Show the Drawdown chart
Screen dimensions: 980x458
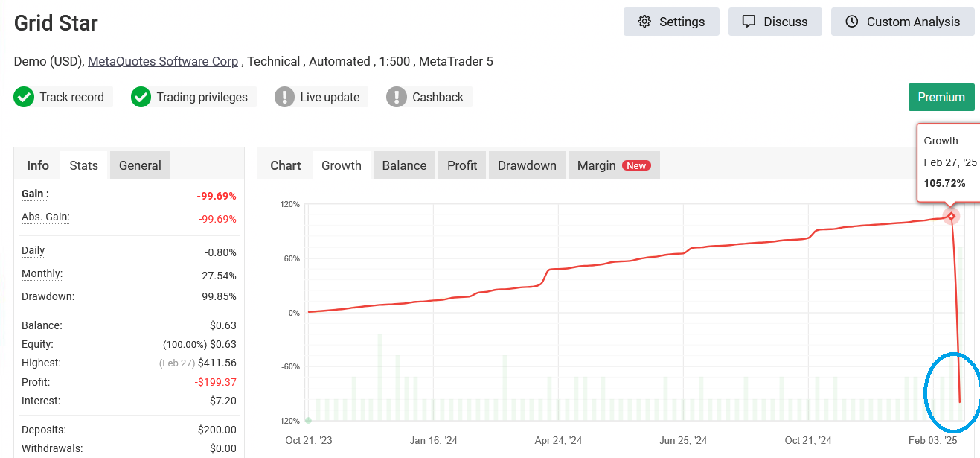[526, 165]
